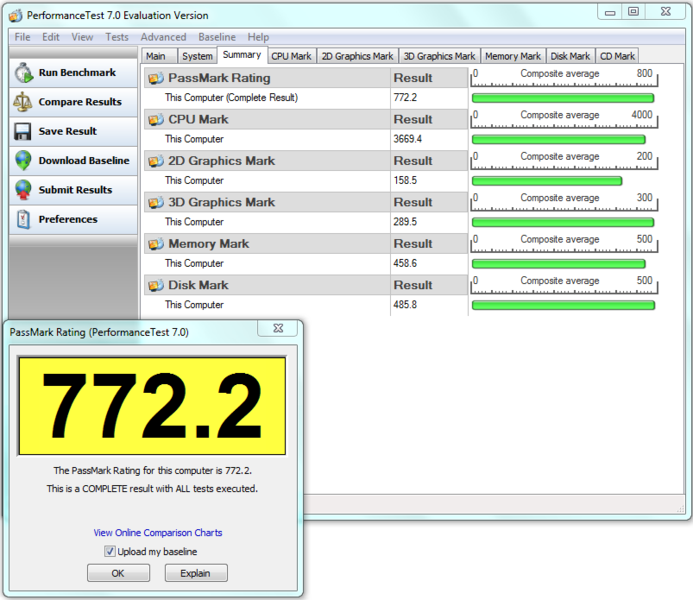Click the Preferences clipboard icon

23,219
